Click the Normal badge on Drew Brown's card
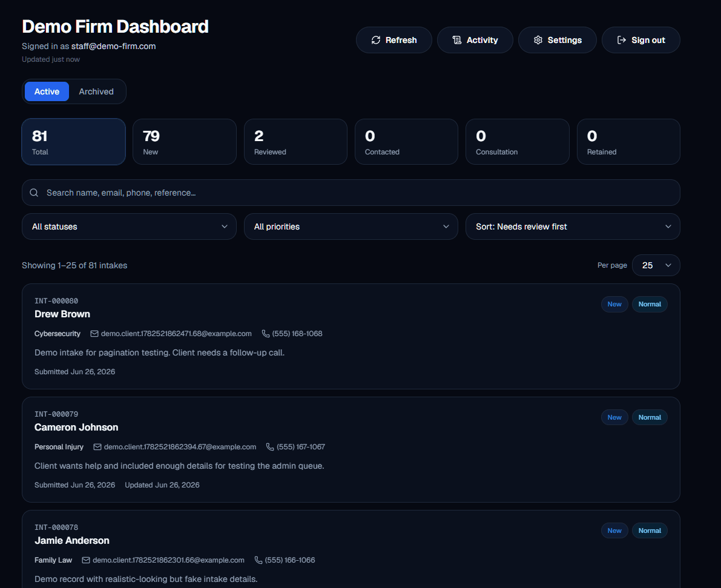Screen dimensions: 721x588 click(650, 304)
